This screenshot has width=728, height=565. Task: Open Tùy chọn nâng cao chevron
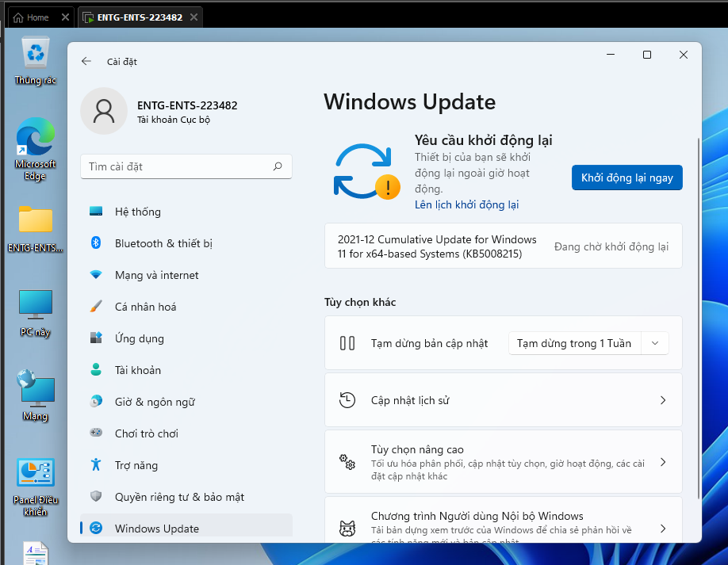663,462
